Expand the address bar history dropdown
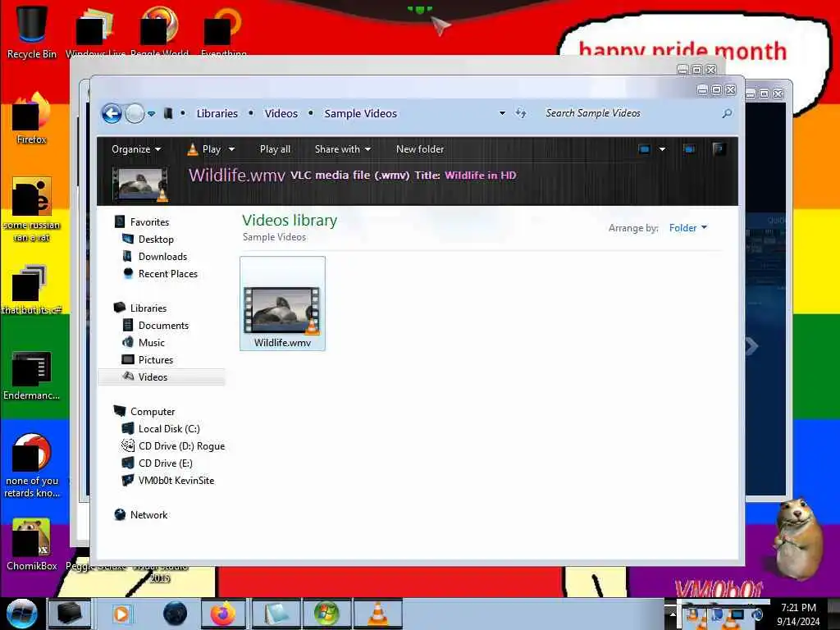This screenshot has height=630, width=840. (x=502, y=113)
